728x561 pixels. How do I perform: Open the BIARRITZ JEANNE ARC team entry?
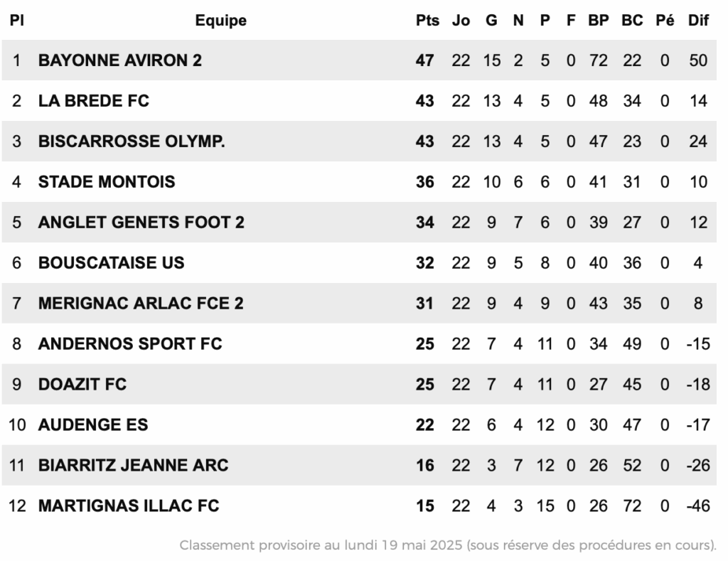pos(133,465)
